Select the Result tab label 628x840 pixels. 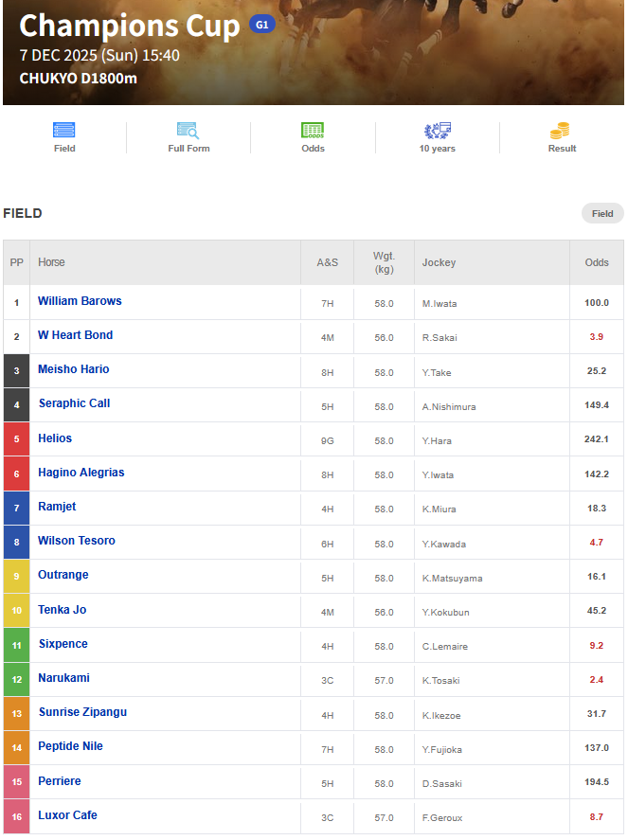562,149
